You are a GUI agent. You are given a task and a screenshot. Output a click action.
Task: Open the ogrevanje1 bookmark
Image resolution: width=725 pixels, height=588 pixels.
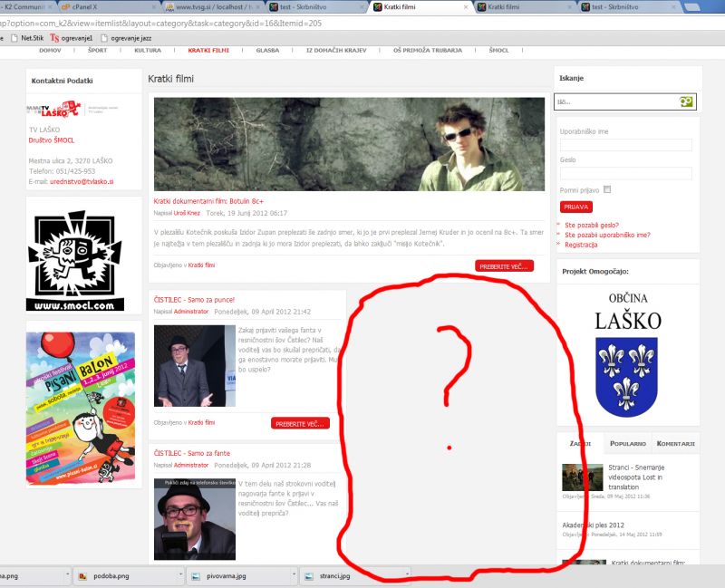click(x=72, y=38)
